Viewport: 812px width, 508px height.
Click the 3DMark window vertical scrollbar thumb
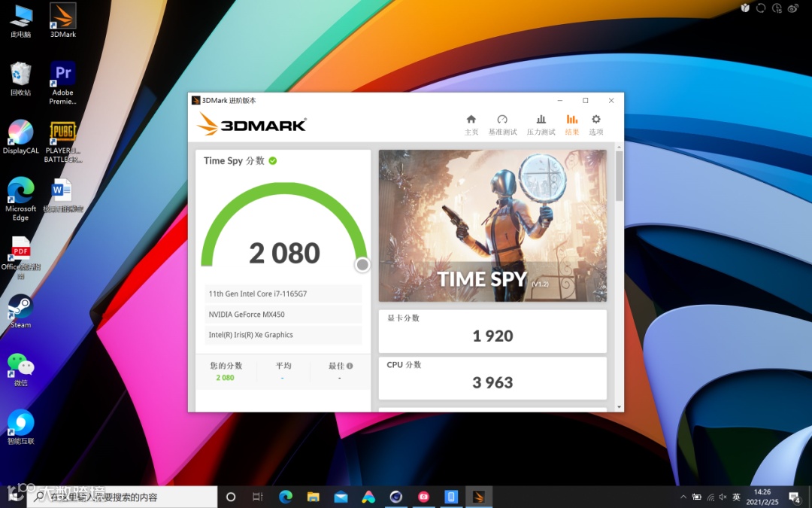coord(619,176)
